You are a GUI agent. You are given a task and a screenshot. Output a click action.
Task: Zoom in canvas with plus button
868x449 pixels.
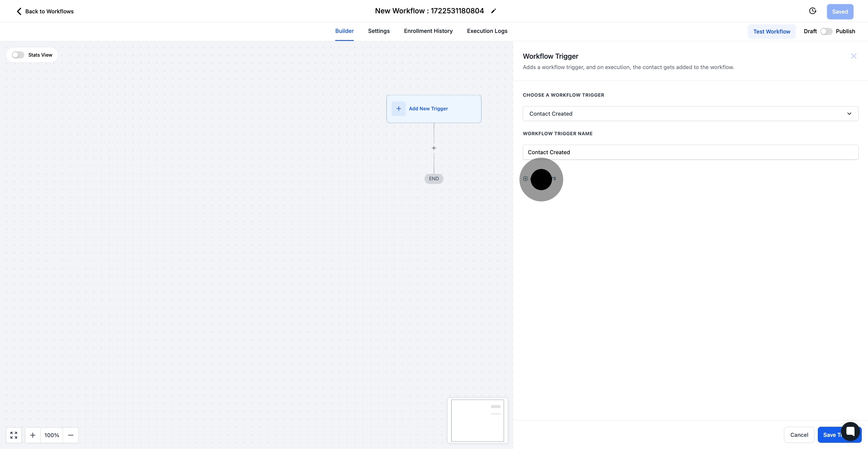(33, 435)
